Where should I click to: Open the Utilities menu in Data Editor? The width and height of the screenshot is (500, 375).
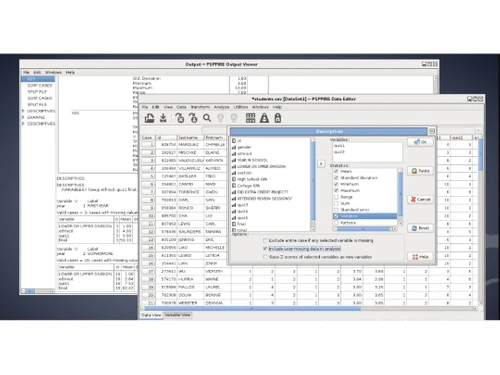tap(241, 107)
